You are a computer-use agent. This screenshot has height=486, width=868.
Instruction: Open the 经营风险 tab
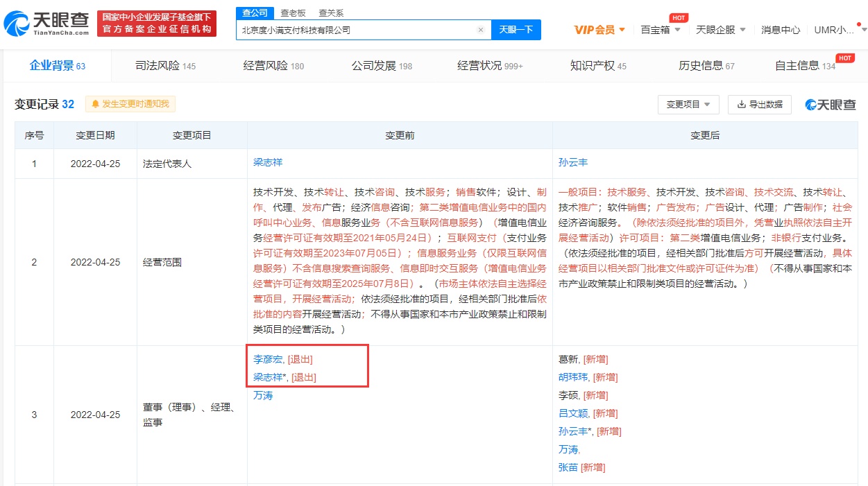pos(273,66)
